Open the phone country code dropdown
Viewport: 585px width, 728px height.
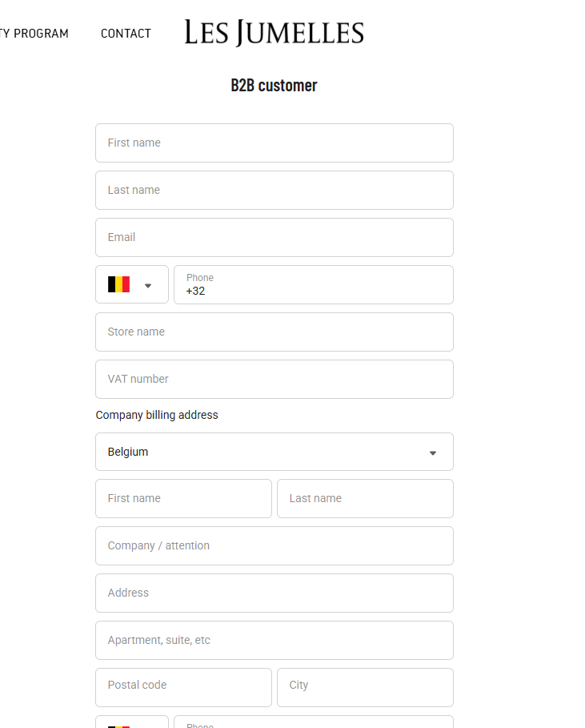148,284
